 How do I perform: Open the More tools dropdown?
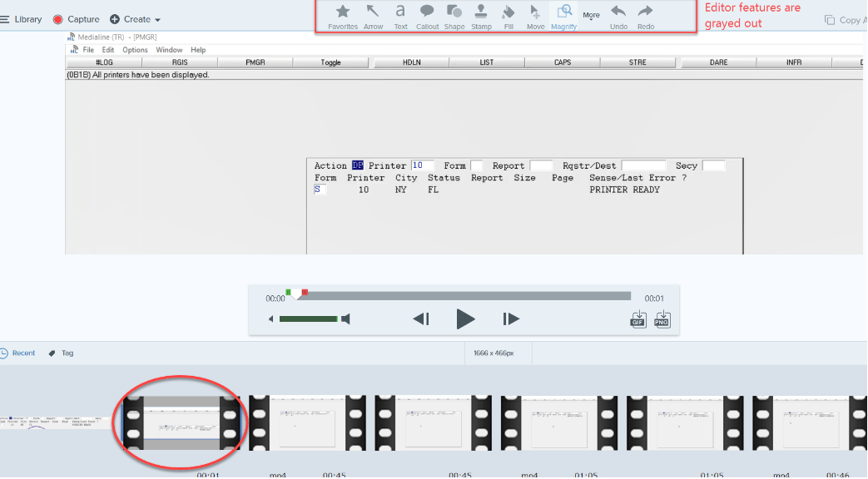click(591, 16)
